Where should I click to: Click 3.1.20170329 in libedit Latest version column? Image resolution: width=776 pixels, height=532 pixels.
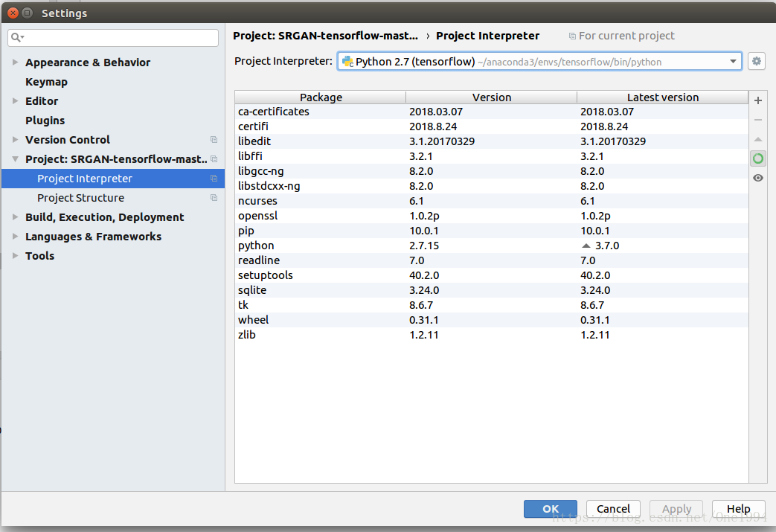(612, 141)
